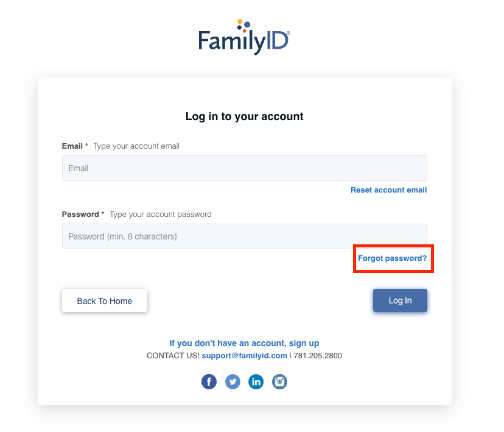Click the Forgot password? link
The width and height of the screenshot is (504, 432).
[393, 258]
